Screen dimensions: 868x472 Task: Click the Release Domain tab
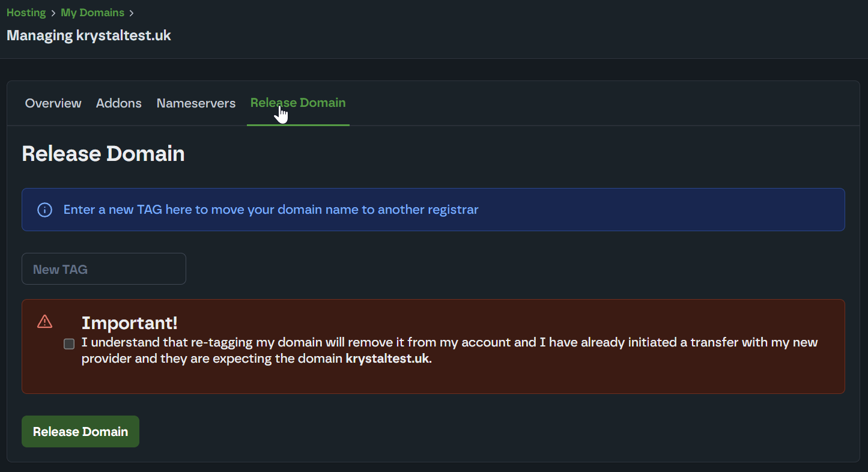pos(298,103)
